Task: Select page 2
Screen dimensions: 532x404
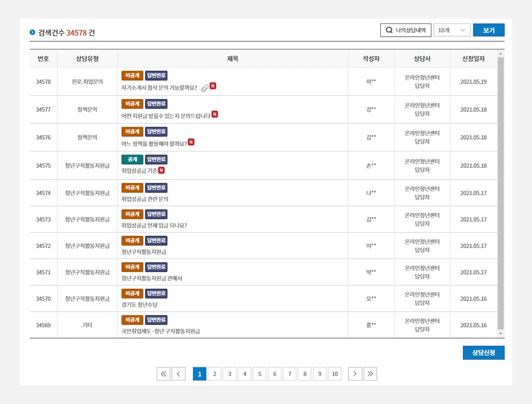Action: pyautogui.click(x=214, y=374)
